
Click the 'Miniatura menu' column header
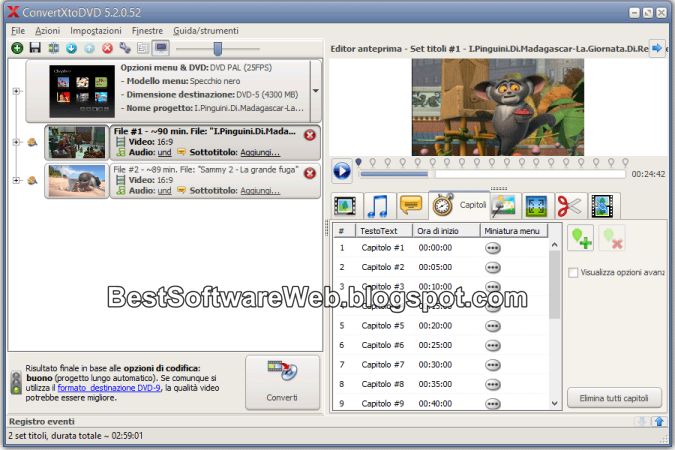(514, 231)
